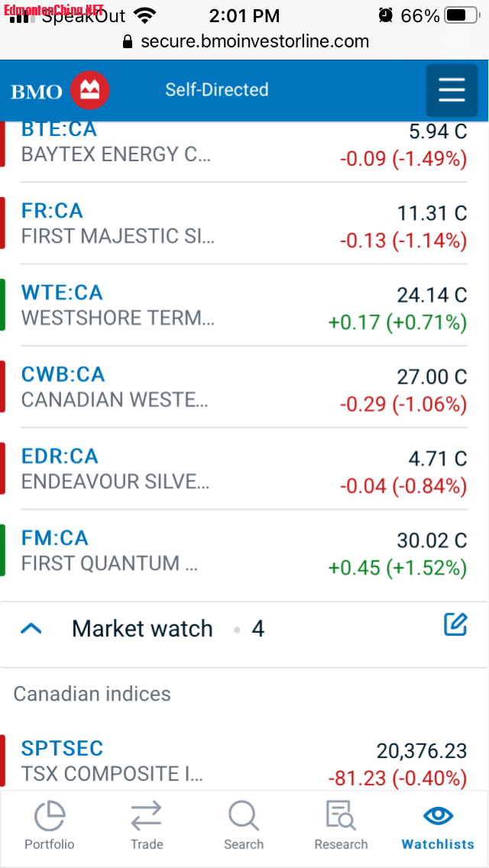Open the Portfolio pie chart icon
Viewport: 489px width, 868px height.
tap(50, 816)
